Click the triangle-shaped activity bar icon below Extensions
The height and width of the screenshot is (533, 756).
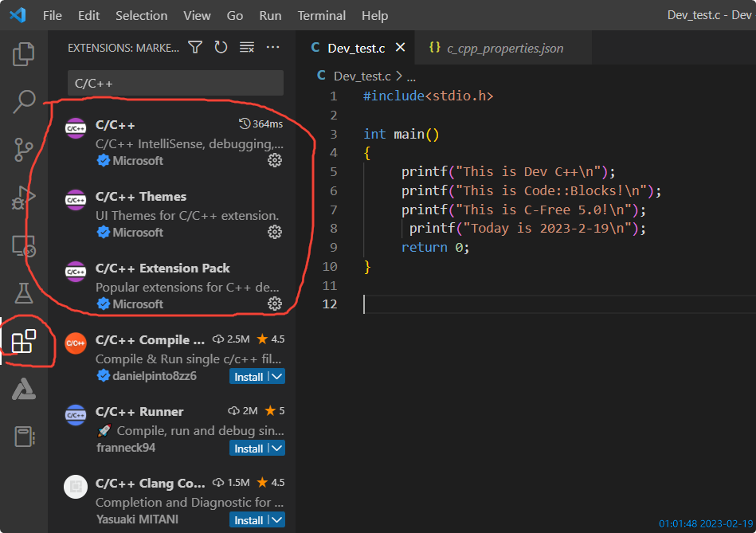tap(23, 389)
